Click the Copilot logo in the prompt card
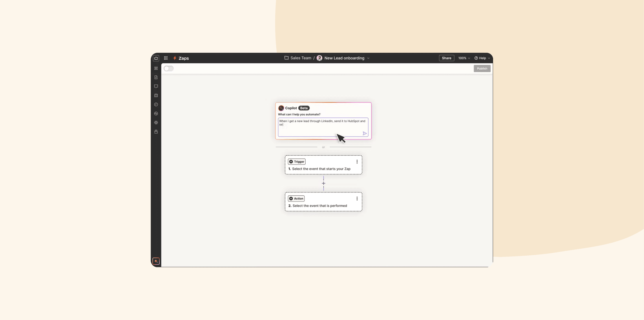644x320 pixels. 281,108
